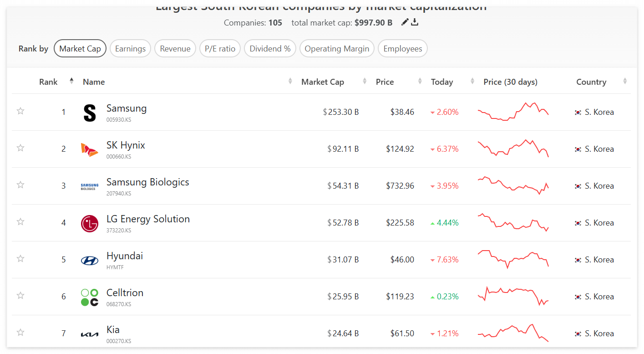Open the Celltrion company link

click(x=125, y=293)
